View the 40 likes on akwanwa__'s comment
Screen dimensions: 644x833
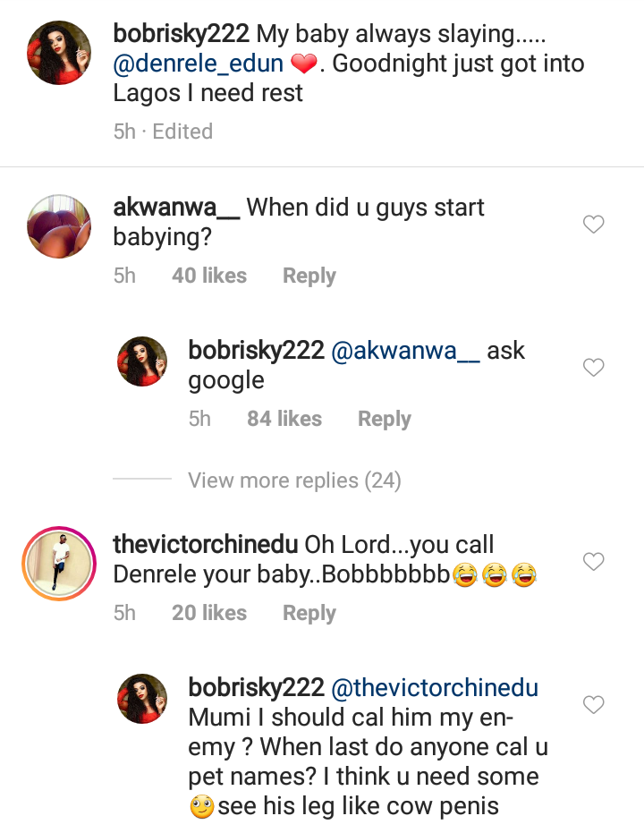209,276
